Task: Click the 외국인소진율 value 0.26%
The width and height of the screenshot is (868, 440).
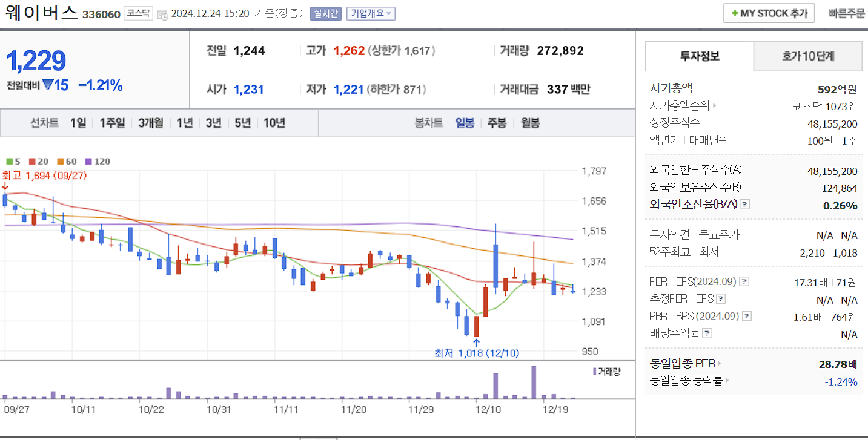Action: pos(840,206)
